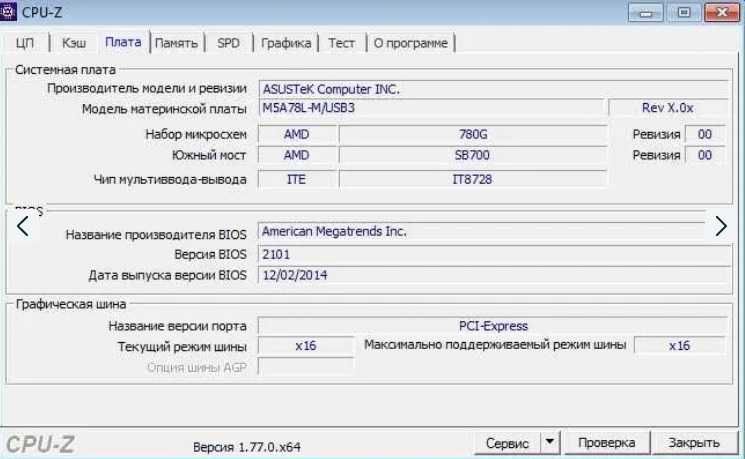The height and width of the screenshot is (459, 745).
Task: Click the empty Опция шины AGP field
Action: 306,367
